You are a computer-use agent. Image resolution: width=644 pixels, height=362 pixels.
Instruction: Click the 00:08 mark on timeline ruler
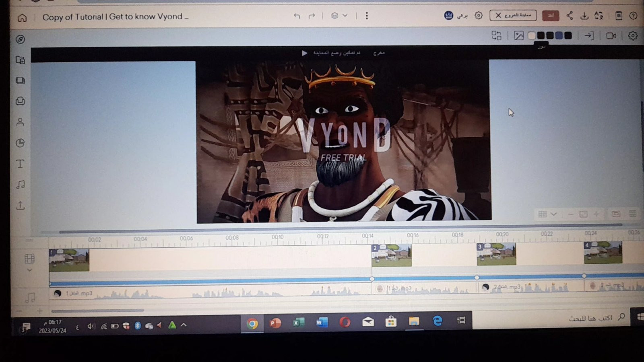(x=232, y=238)
